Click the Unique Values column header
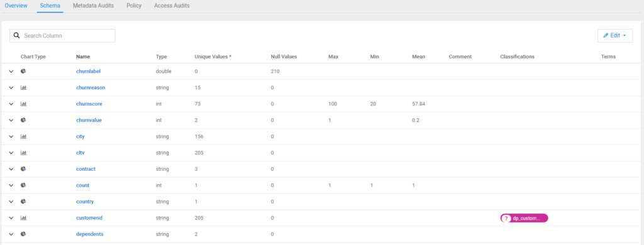The image size is (644, 245). click(x=213, y=57)
